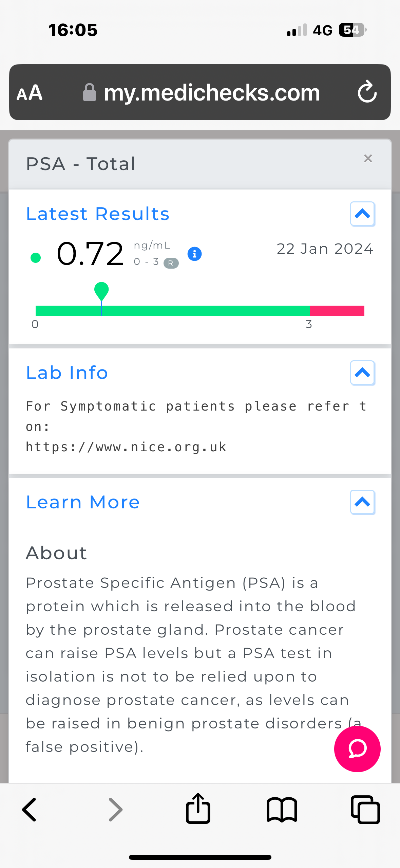Show open tabs with the tabs icon
The image size is (400, 868).
pos(365,810)
